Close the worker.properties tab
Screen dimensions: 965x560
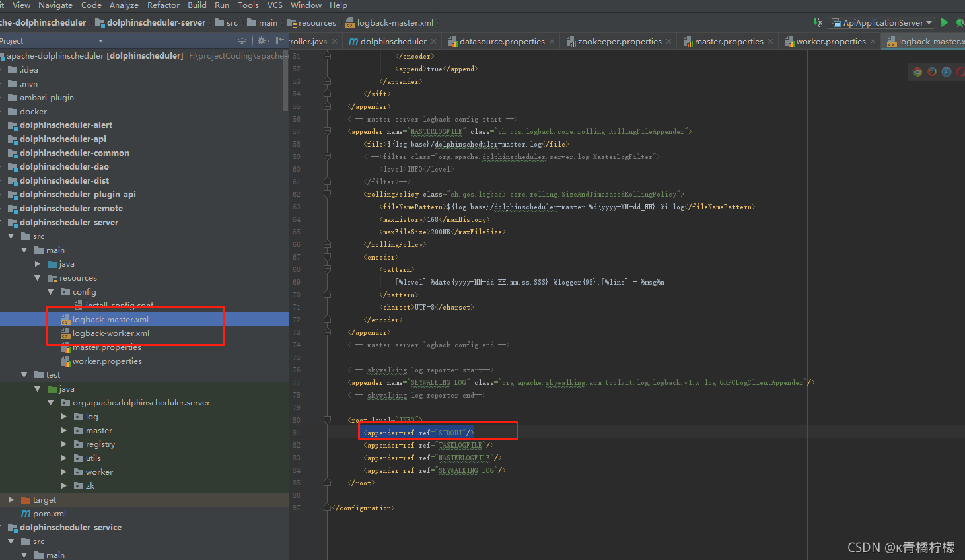tap(873, 41)
